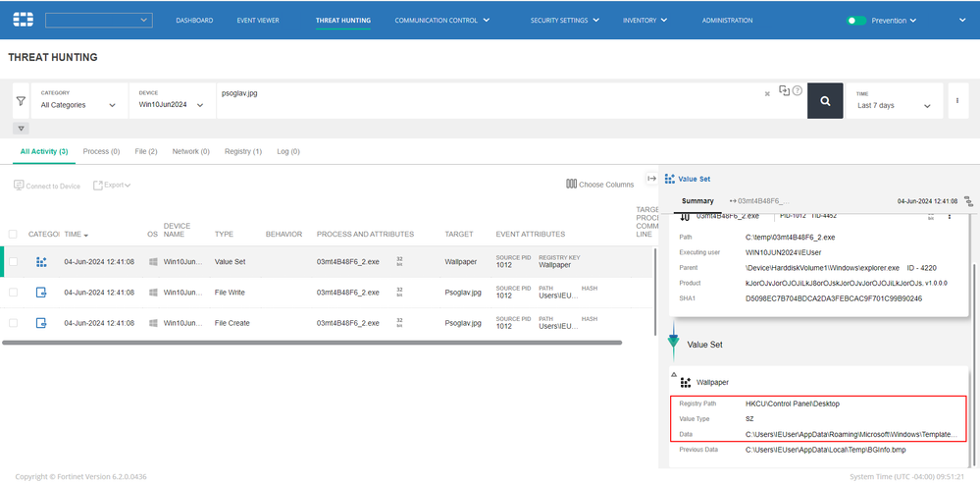This screenshot has height=484, width=980.
Task: Check the Value Set row checkbox
Action: pos(13,262)
